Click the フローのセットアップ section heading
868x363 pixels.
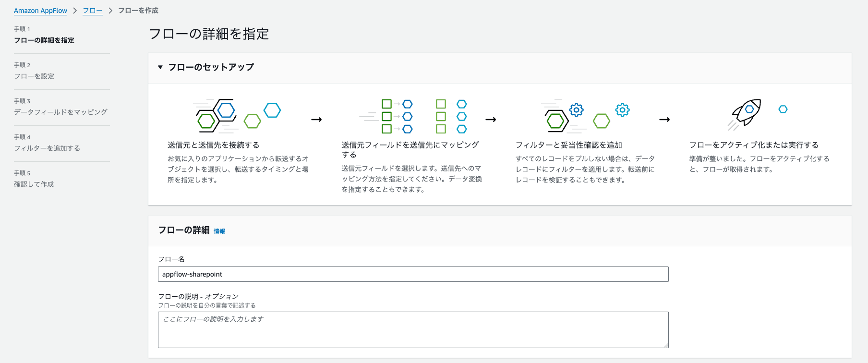pos(211,67)
